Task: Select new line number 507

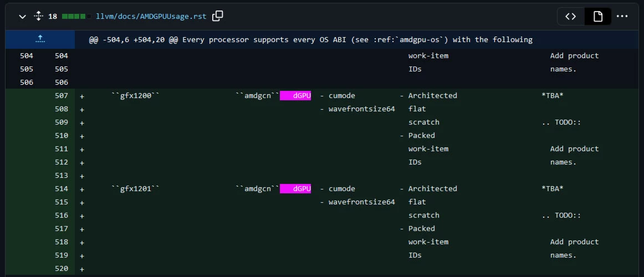Action: (x=61, y=96)
